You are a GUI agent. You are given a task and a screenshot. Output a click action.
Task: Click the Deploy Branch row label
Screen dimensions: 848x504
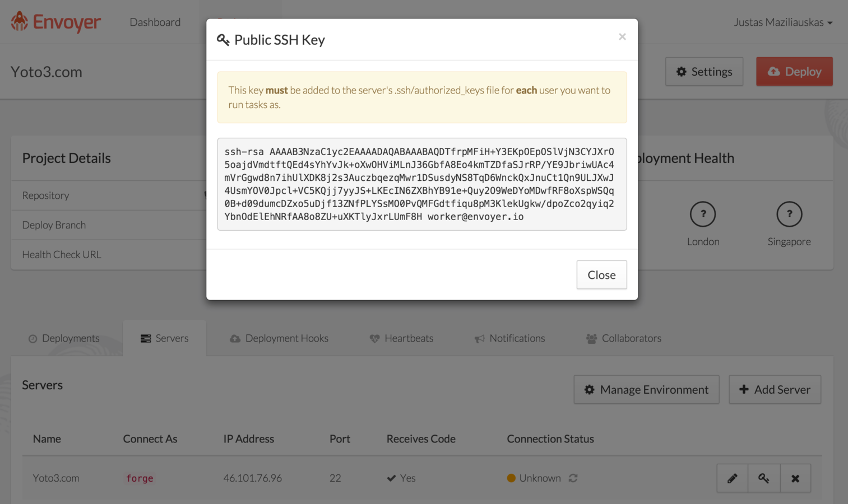[x=54, y=225]
